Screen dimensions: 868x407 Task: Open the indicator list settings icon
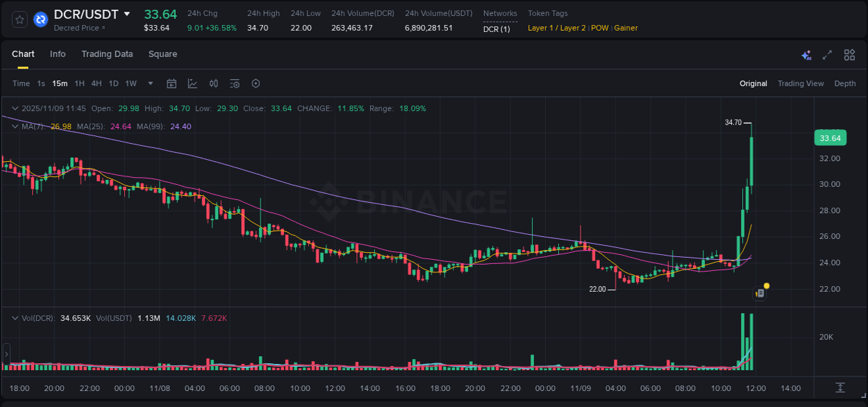pos(234,83)
